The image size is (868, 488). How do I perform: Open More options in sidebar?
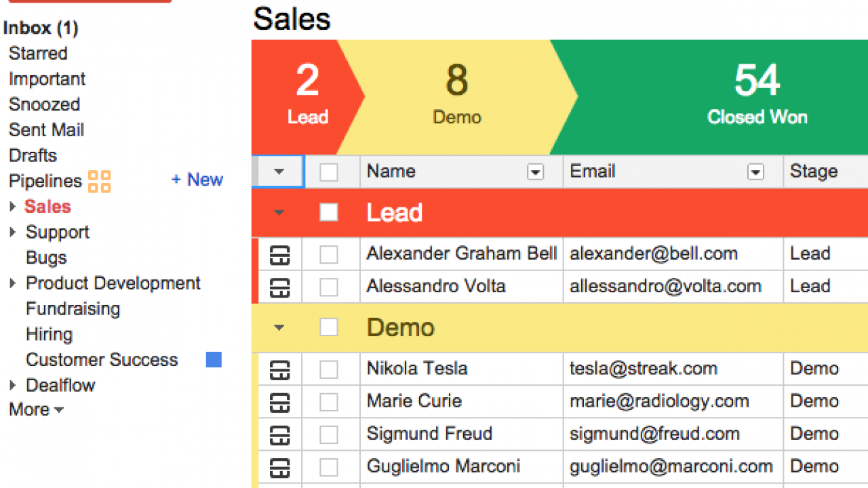pyautogui.click(x=36, y=410)
